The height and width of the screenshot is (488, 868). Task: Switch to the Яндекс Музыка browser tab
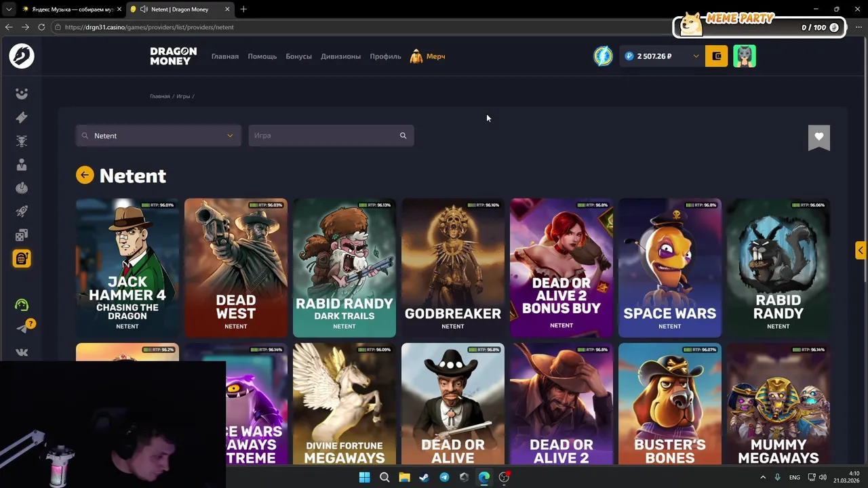tap(71, 9)
